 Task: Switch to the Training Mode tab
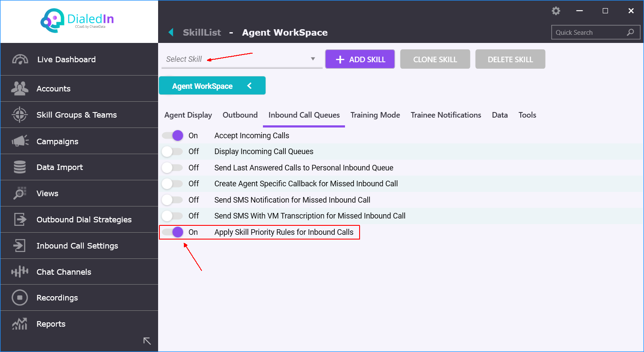[375, 115]
